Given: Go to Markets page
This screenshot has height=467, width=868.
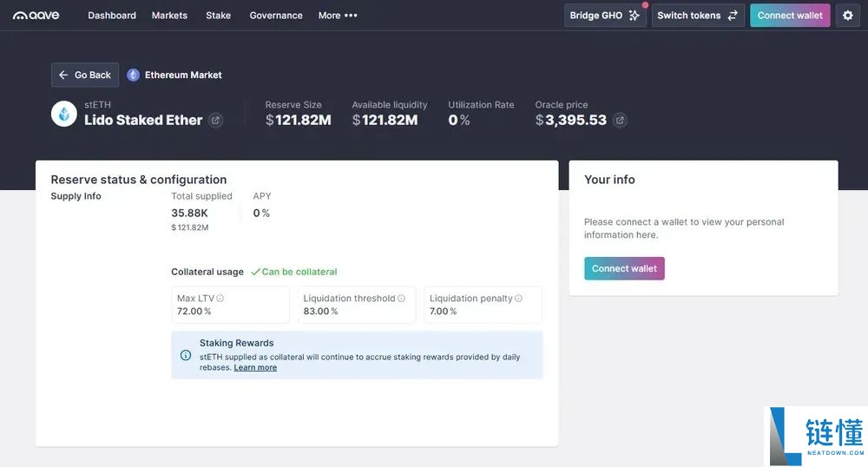Looking at the screenshot, I should pyautogui.click(x=169, y=16).
